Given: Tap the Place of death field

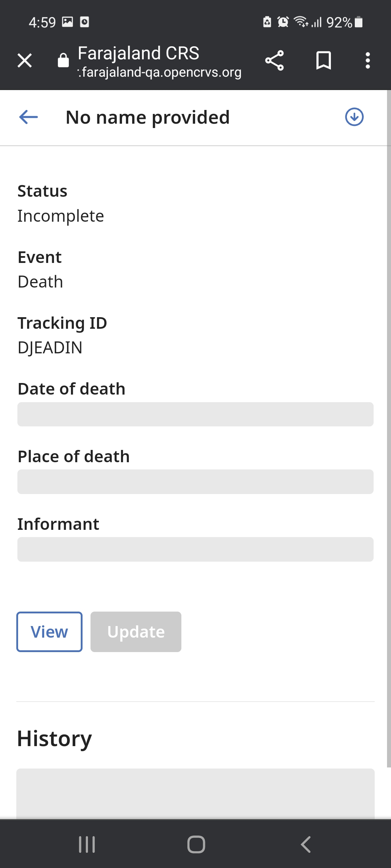Looking at the screenshot, I should (x=195, y=482).
